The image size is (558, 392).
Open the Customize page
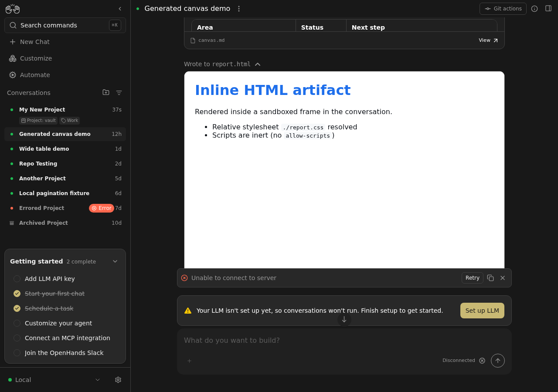(65, 58)
